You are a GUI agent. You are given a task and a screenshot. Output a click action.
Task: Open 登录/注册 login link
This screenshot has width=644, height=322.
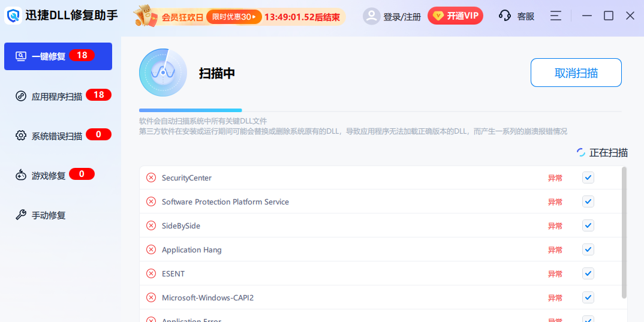(x=402, y=17)
